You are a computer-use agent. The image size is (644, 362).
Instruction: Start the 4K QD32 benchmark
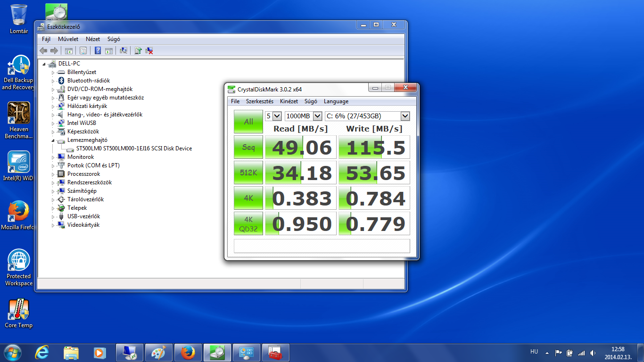point(248,223)
